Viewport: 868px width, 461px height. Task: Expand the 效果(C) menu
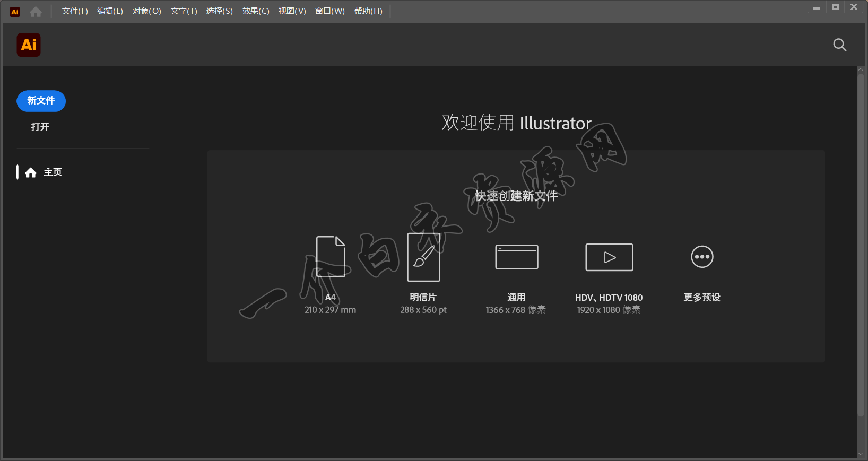click(x=256, y=11)
